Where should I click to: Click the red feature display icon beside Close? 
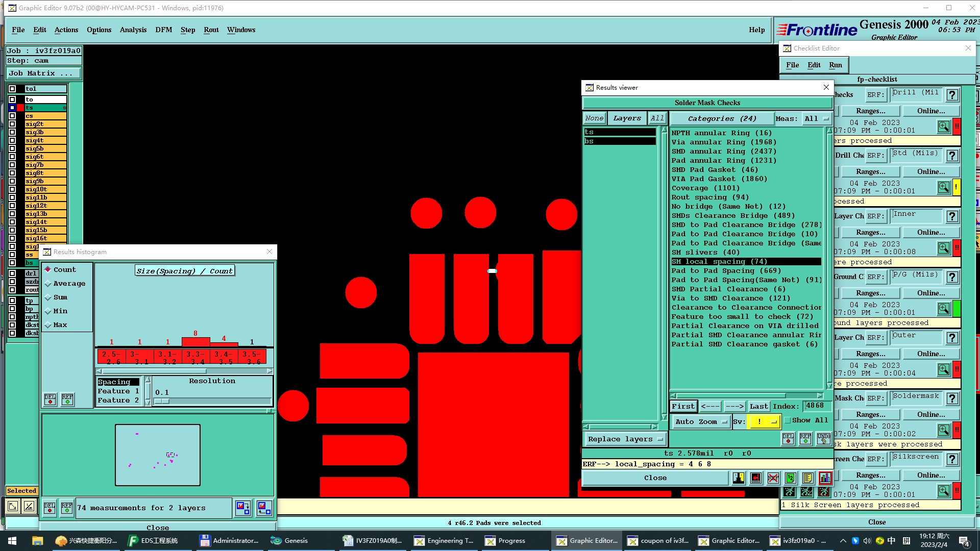tap(756, 478)
